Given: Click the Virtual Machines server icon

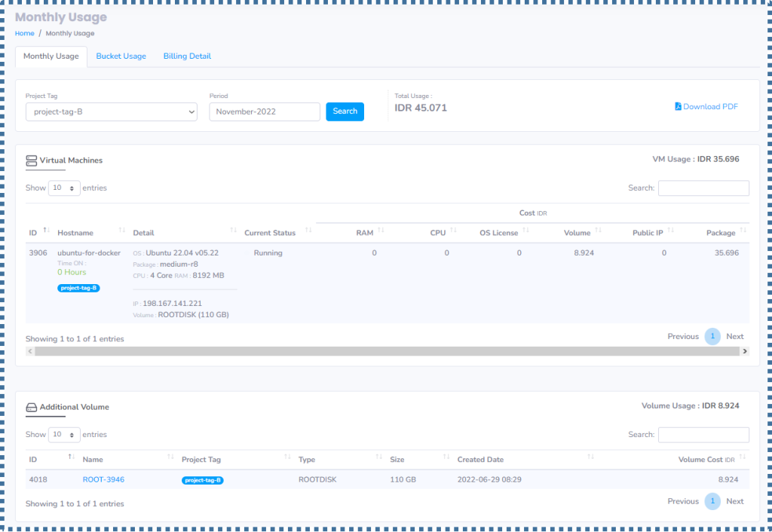Looking at the screenshot, I should click(31, 160).
